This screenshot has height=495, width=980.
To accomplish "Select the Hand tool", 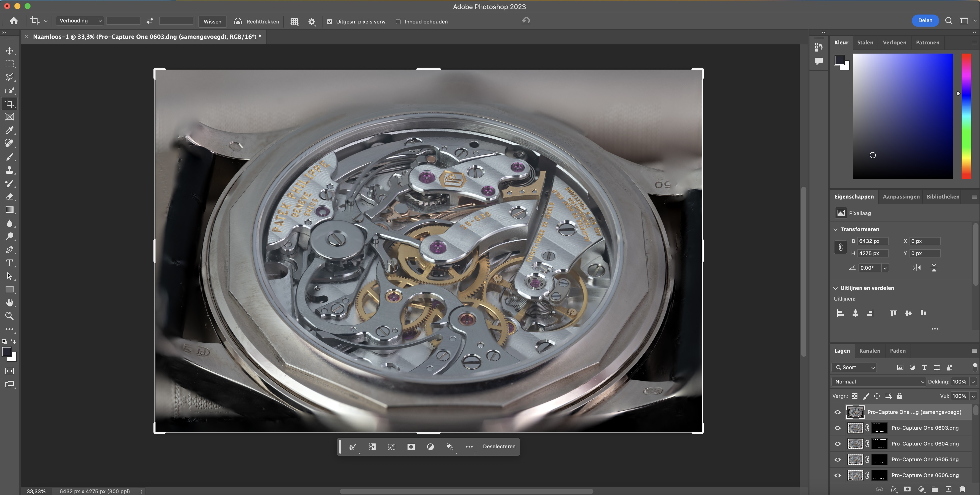I will click(9, 303).
